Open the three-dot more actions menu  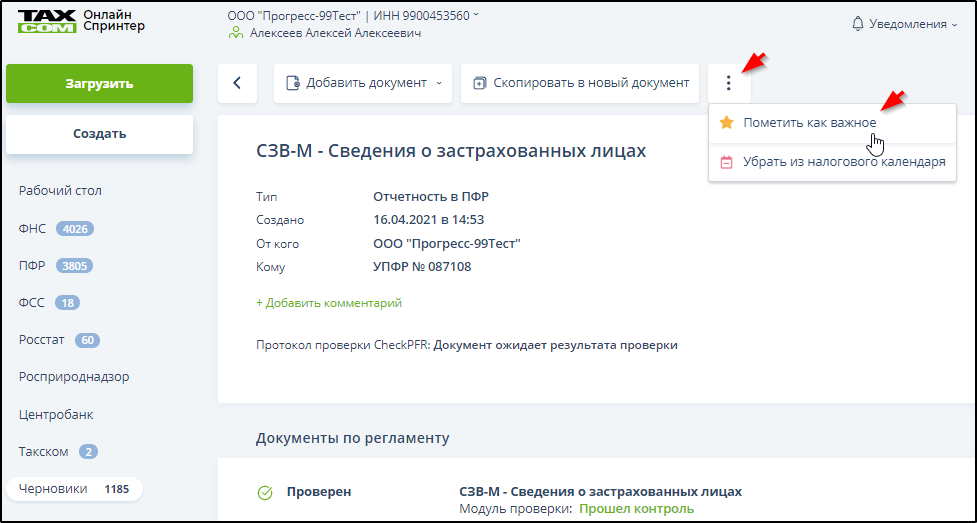pos(729,83)
